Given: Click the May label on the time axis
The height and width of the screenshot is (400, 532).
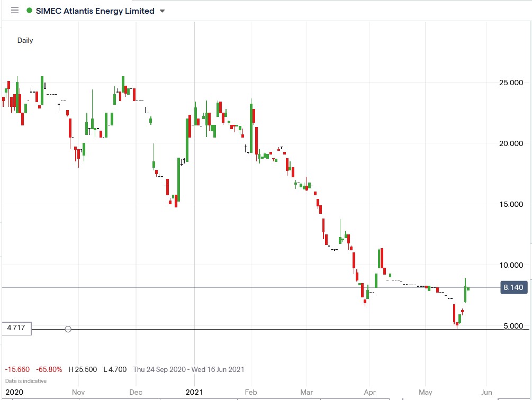Looking at the screenshot, I should [x=425, y=393].
